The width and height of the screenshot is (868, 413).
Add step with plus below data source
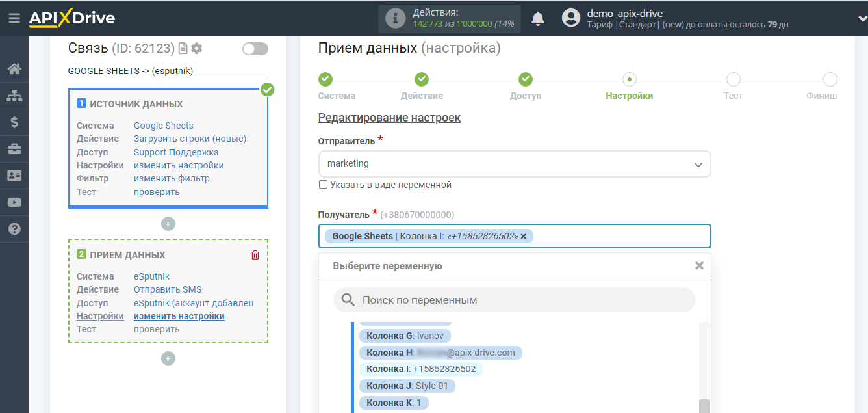point(168,224)
